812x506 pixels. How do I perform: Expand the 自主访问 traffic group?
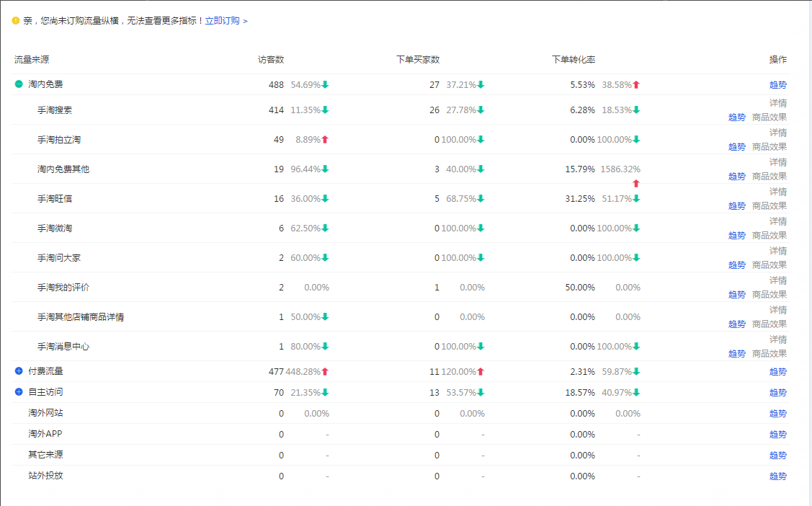[x=19, y=391]
